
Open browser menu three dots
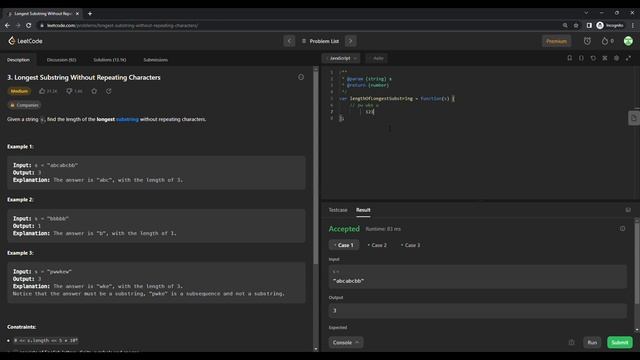[633, 25]
